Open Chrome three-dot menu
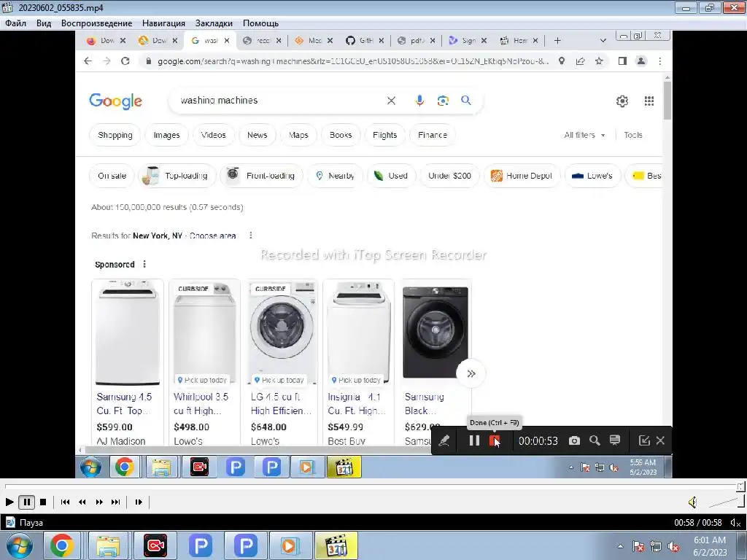747x560 pixels. (x=659, y=61)
